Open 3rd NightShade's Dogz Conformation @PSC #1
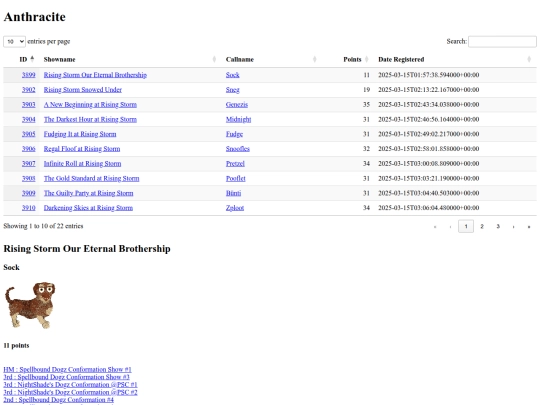Screen dimensions: 540x405 (x=70, y=385)
